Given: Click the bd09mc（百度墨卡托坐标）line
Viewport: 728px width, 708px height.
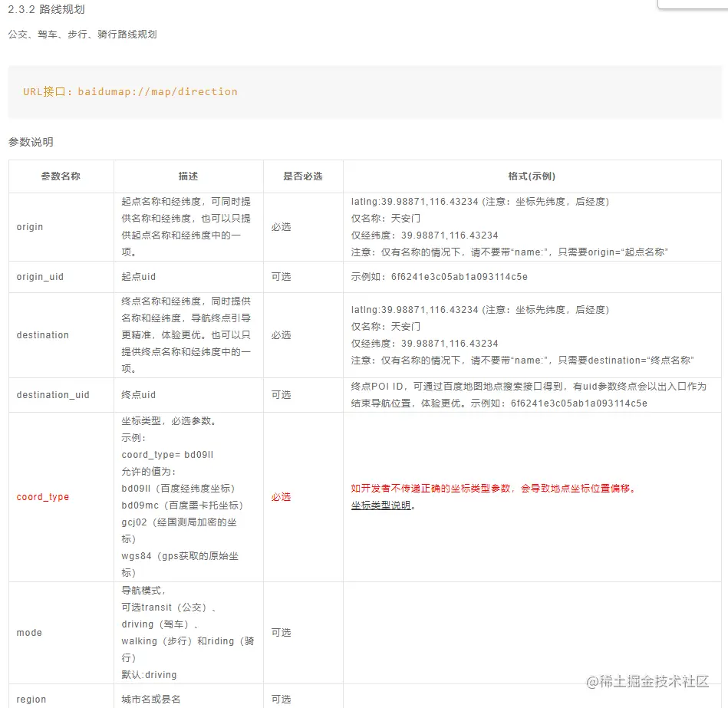Looking at the screenshot, I should [x=183, y=505].
